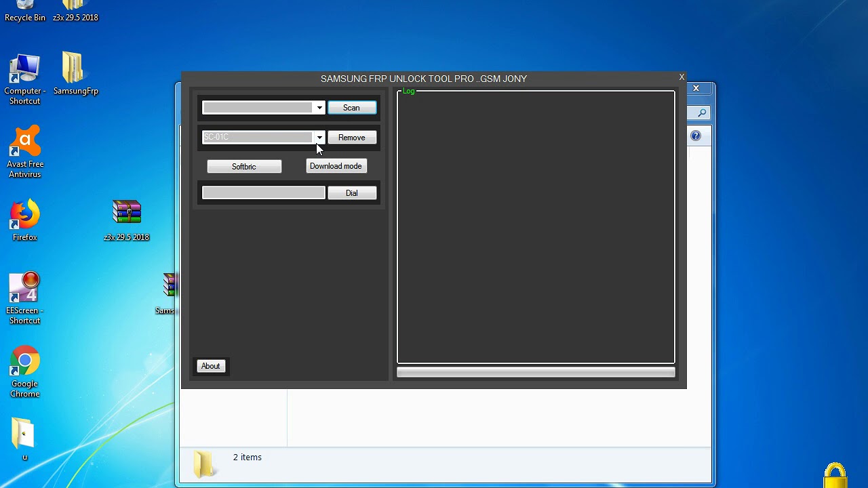Image resolution: width=868 pixels, height=488 pixels.
Task: Click the Explorer window search icon
Action: pos(703,113)
